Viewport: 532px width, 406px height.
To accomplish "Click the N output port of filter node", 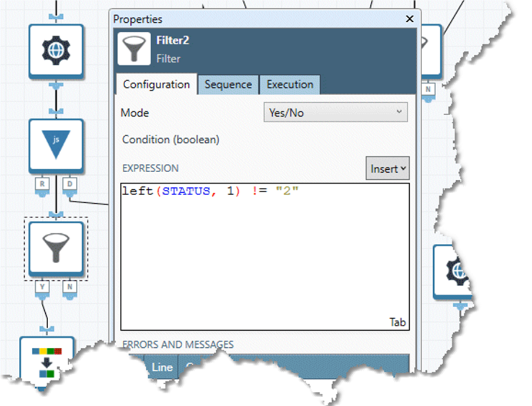I will coord(70,286).
